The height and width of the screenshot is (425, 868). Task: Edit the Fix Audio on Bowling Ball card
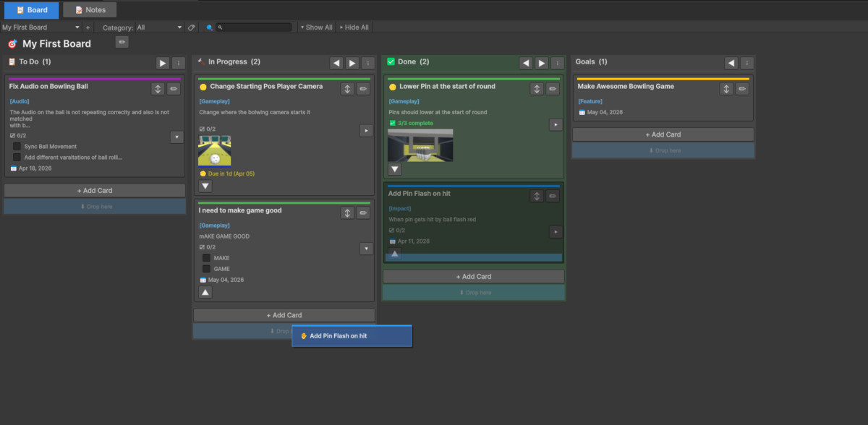coord(174,89)
